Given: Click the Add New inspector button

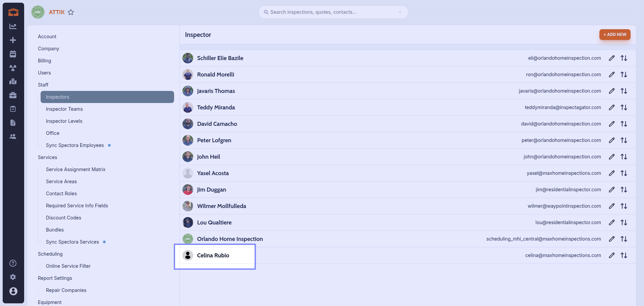Looking at the screenshot, I should [x=615, y=35].
